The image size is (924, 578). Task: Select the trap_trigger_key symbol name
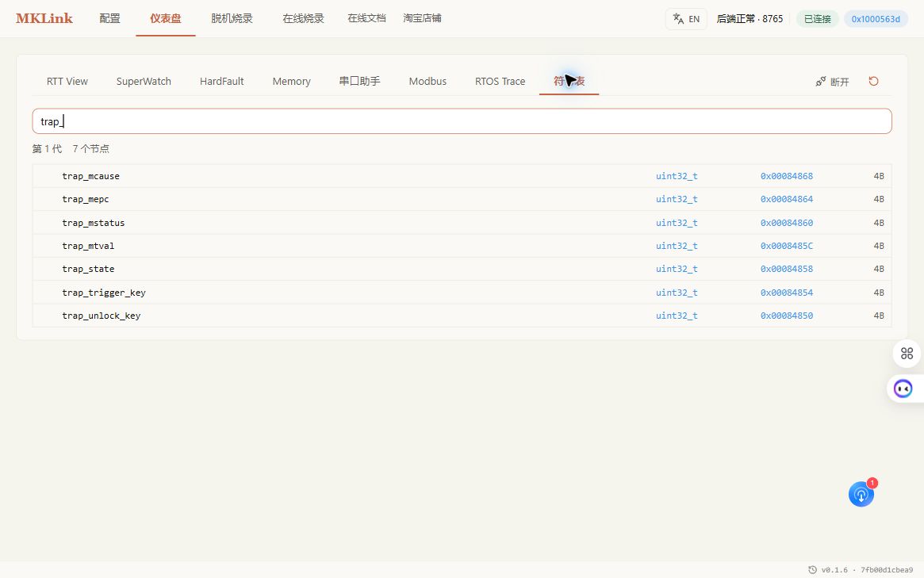click(104, 293)
